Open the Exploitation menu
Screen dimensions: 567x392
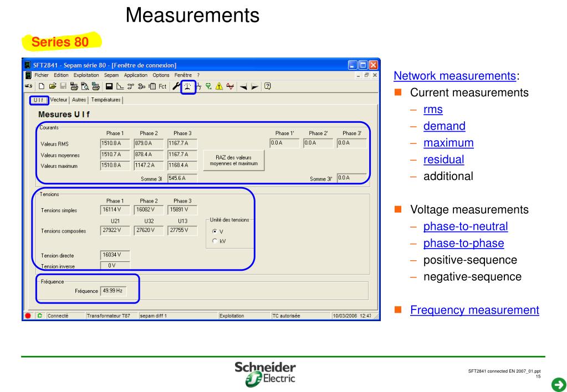pos(86,75)
